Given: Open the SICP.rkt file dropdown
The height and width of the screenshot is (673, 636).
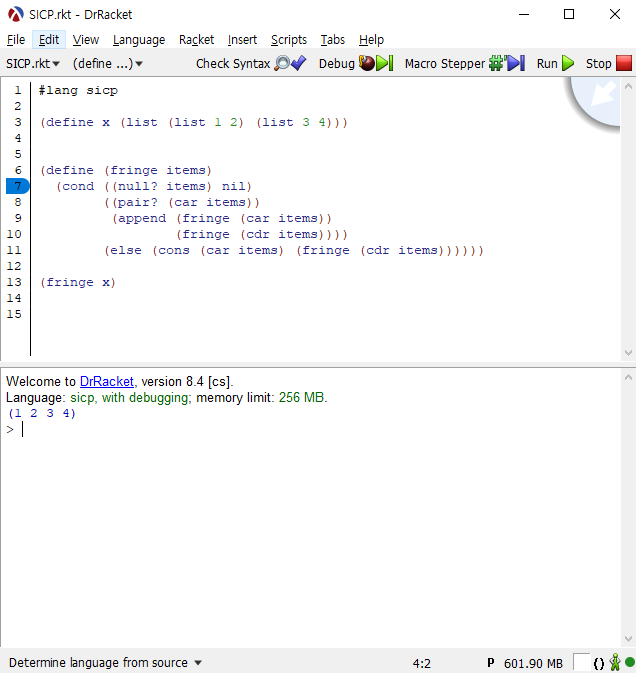Looking at the screenshot, I should click(x=33, y=63).
